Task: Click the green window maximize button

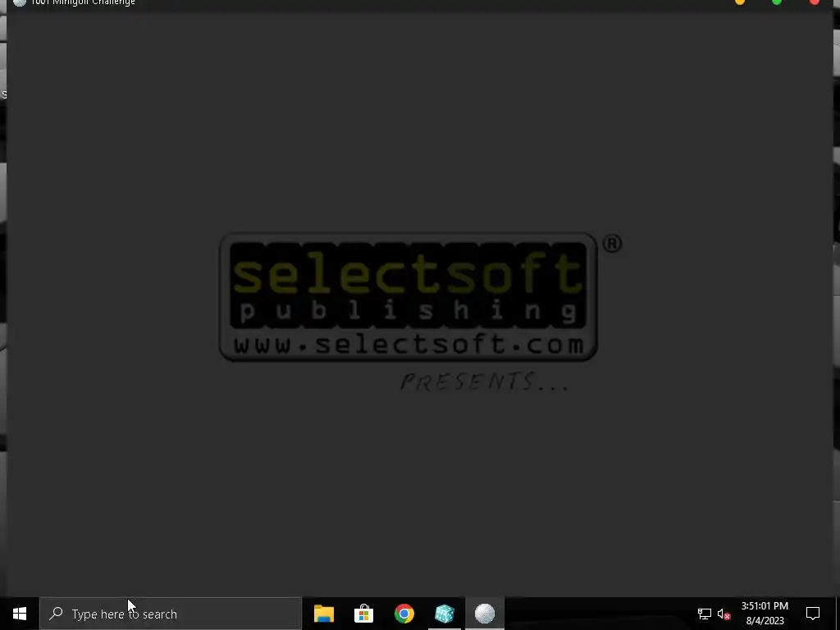Action: 776,2
